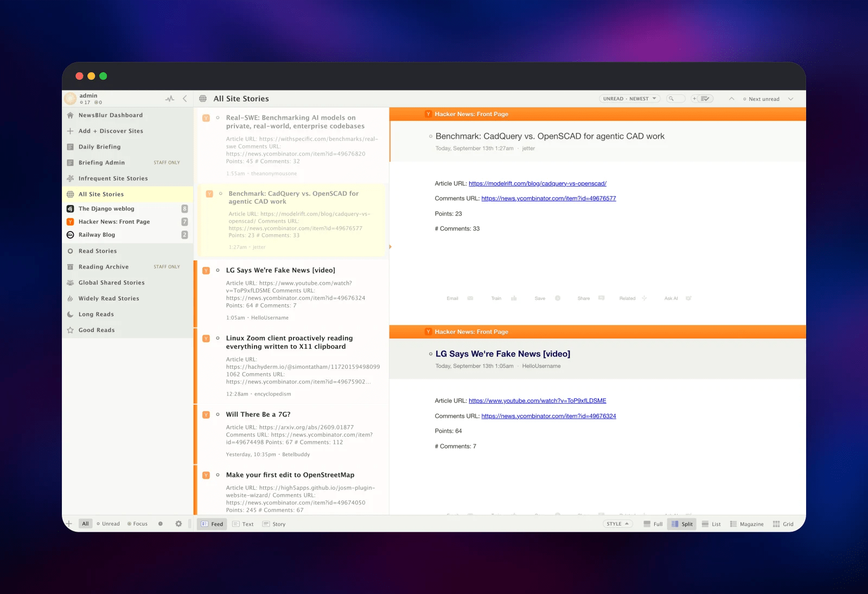Open Briefing Admin section
Screen dimensions: 868x594
pyautogui.click(x=127, y=162)
